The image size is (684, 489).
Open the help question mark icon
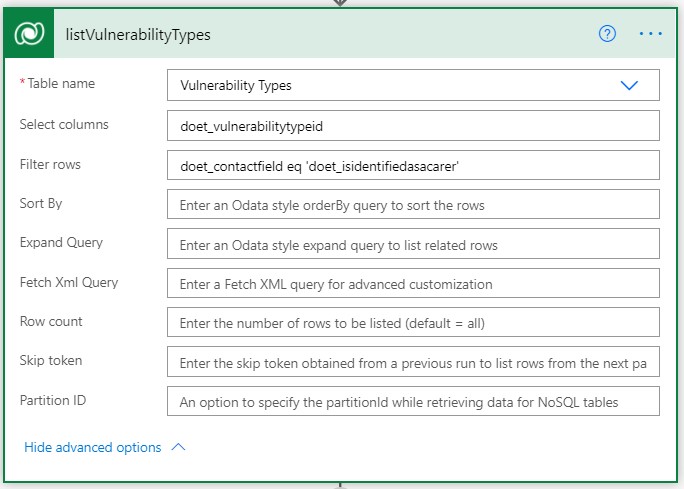(x=607, y=33)
